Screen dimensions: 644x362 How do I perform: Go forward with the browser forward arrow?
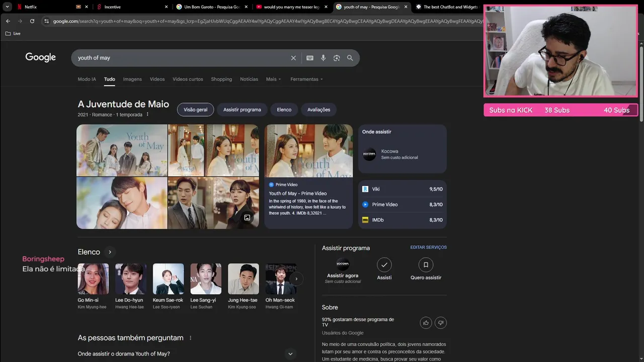click(x=20, y=21)
